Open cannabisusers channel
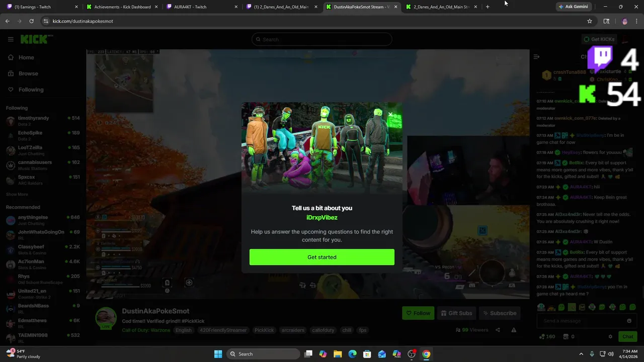The height and width of the screenshot is (362, 644). pos(43,165)
